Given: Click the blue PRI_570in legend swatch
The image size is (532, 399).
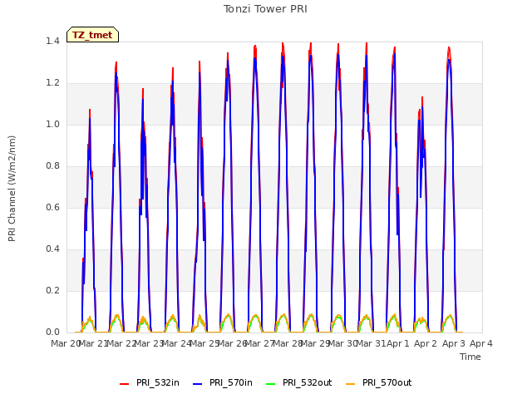Looking at the screenshot, I should click(x=198, y=384).
